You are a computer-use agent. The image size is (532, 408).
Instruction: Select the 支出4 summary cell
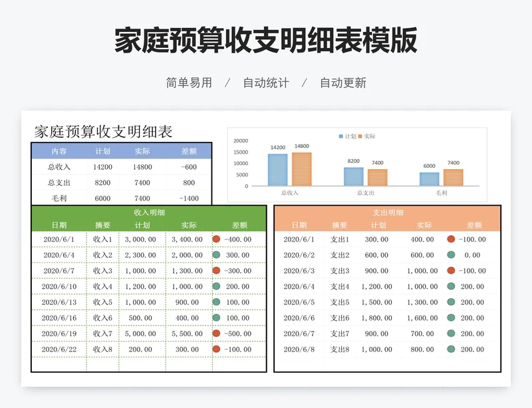340,286
